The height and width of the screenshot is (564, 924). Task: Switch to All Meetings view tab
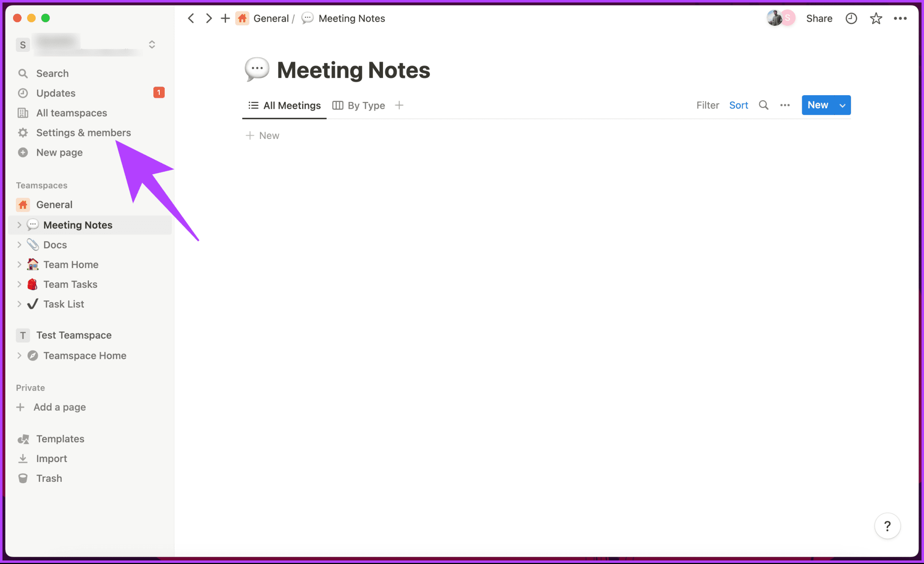pyautogui.click(x=284, y=106)
